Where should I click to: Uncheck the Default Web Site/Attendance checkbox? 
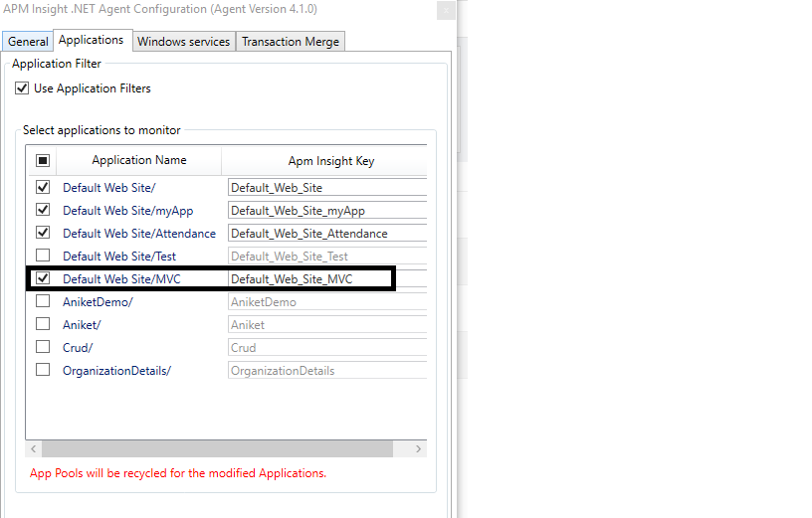(43, 233)
